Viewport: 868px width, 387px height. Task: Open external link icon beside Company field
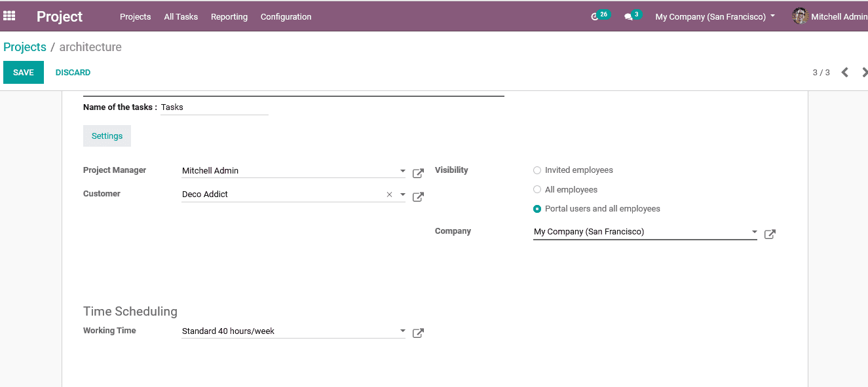770,234
